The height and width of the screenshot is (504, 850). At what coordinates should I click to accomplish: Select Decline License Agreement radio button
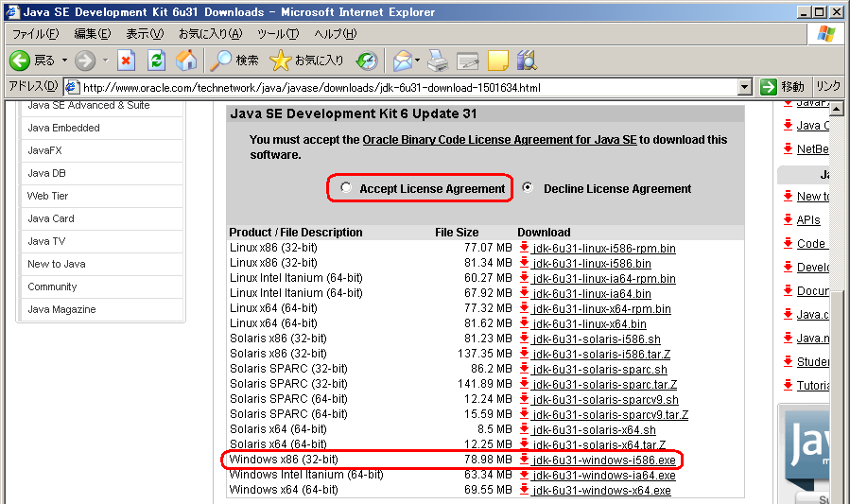tap(528, 187)
